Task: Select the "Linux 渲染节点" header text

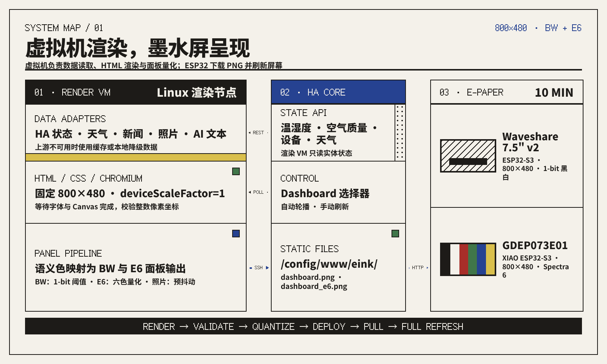Action: coord(197,93)
